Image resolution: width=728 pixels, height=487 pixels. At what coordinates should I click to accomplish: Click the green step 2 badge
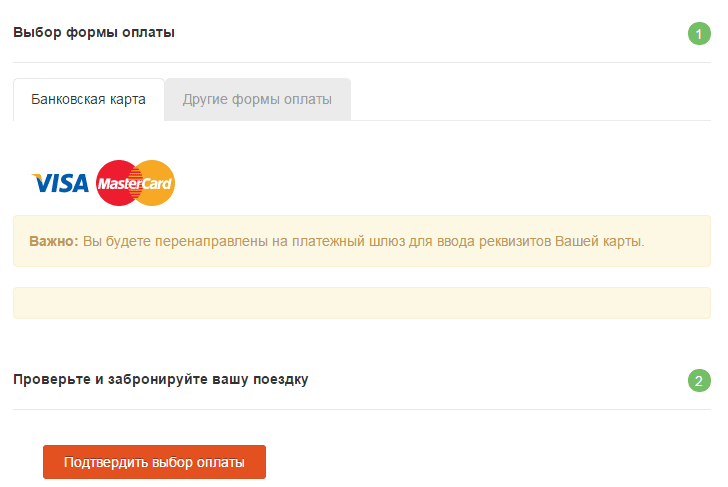[699, 381]
